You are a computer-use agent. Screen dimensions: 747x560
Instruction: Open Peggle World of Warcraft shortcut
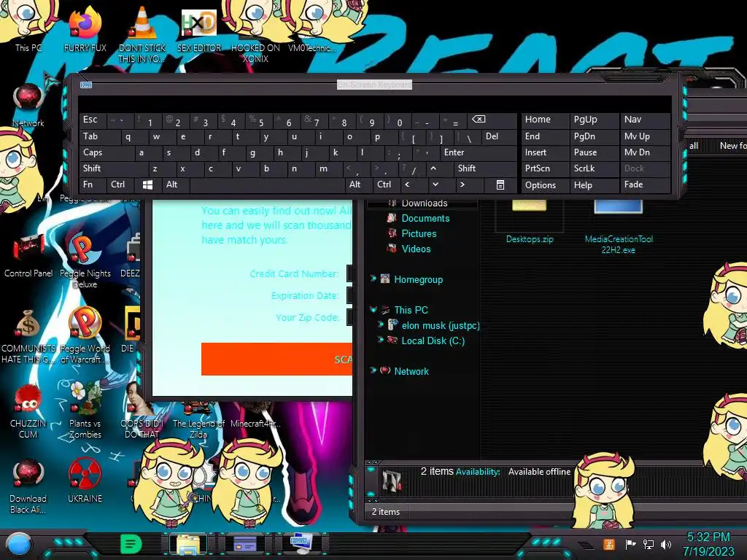coord(85,335)
